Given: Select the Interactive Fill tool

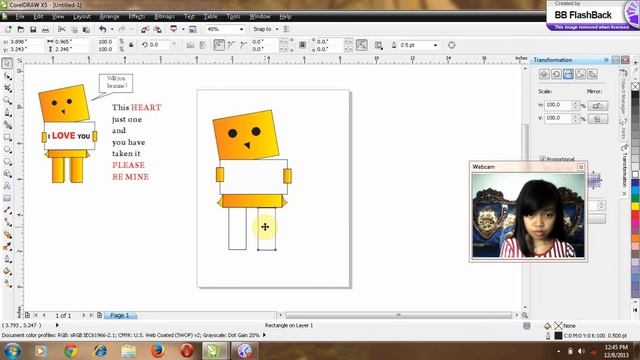Looking at the screenshot, I should (7, 284).
